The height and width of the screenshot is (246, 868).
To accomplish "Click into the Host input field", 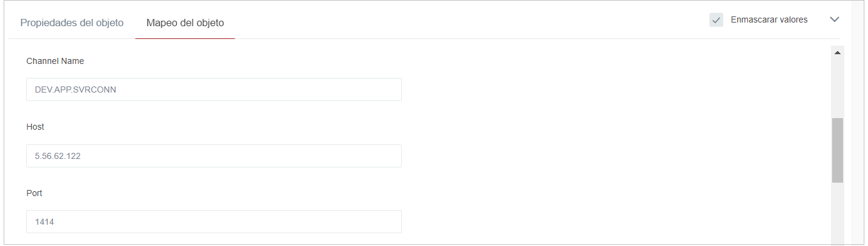I will (213, 156).
